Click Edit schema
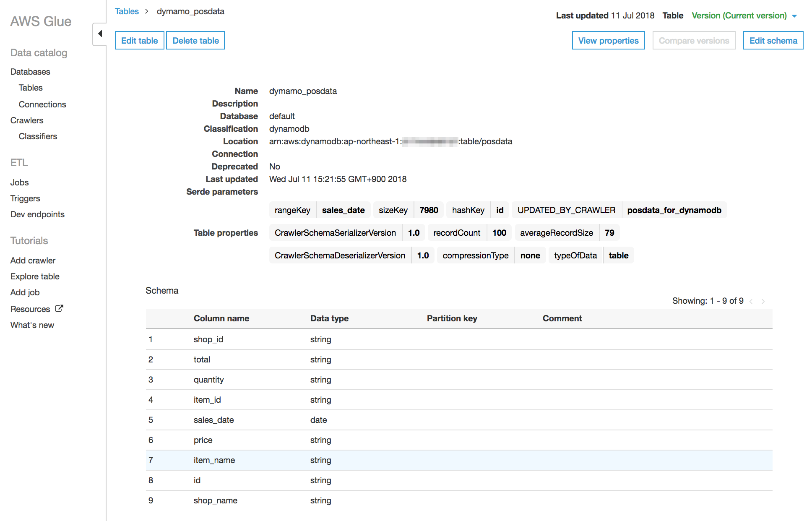The image size is (812, 521). (773, 40)
